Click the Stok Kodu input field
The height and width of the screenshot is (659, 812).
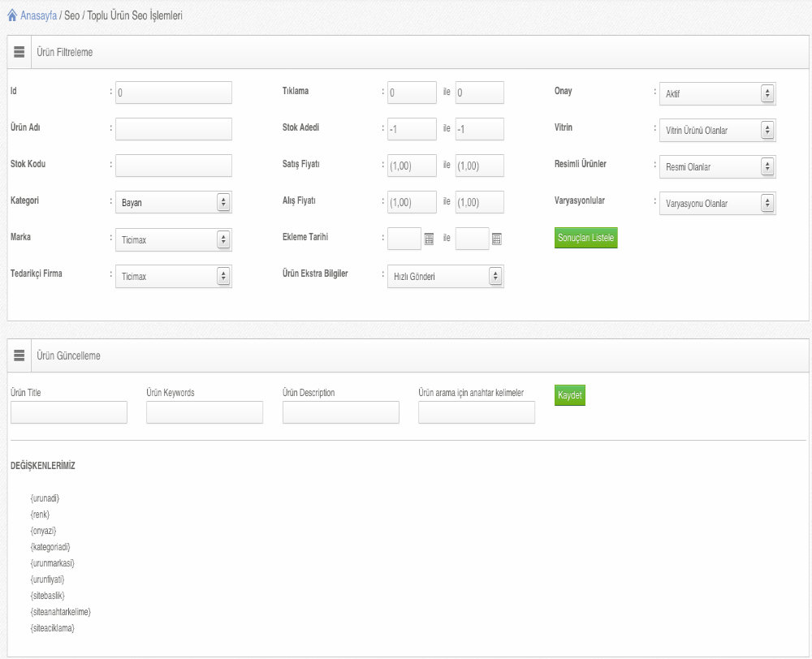point(174,166)
